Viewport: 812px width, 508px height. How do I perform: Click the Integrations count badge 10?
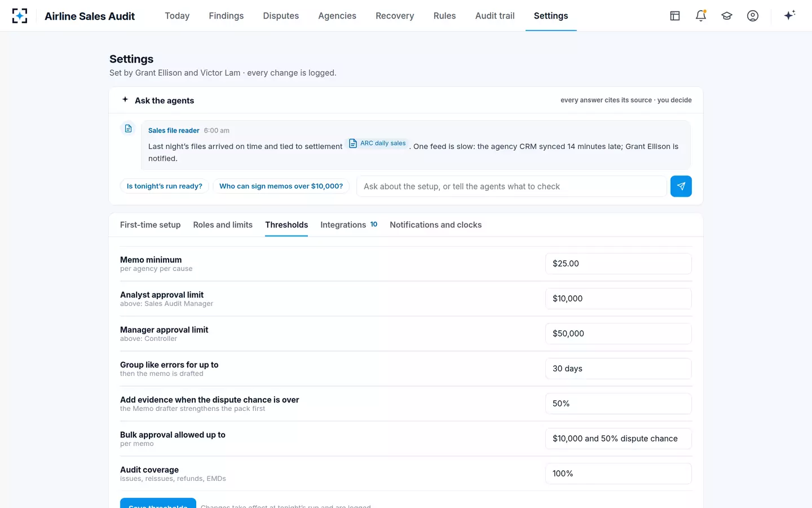click(x=374, y=224)
